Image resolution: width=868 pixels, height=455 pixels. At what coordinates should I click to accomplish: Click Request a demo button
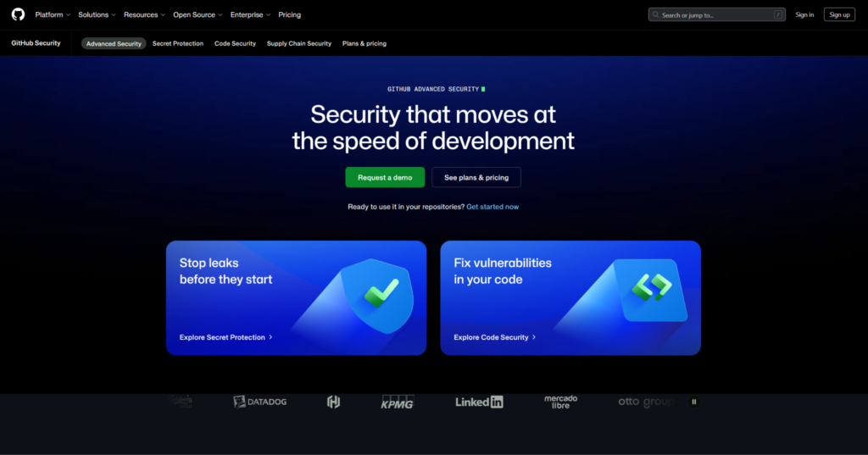click(x=385, y=178)
